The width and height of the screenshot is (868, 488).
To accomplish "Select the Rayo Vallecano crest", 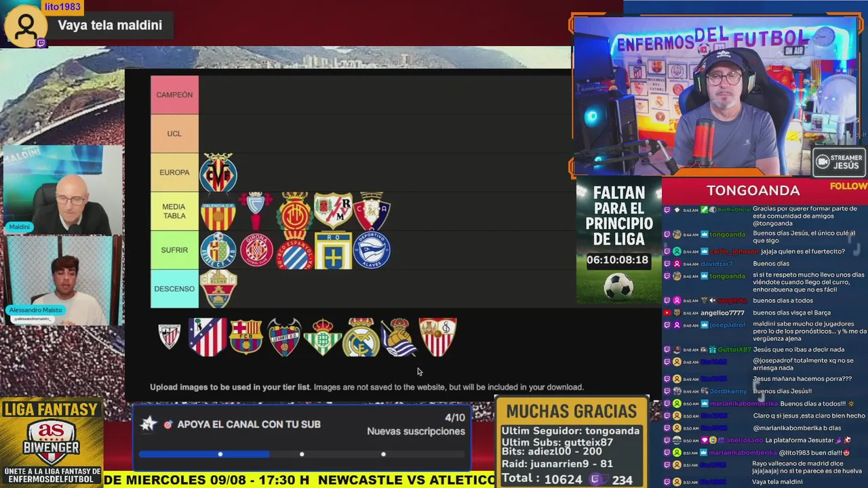I will tap(333, 211).
